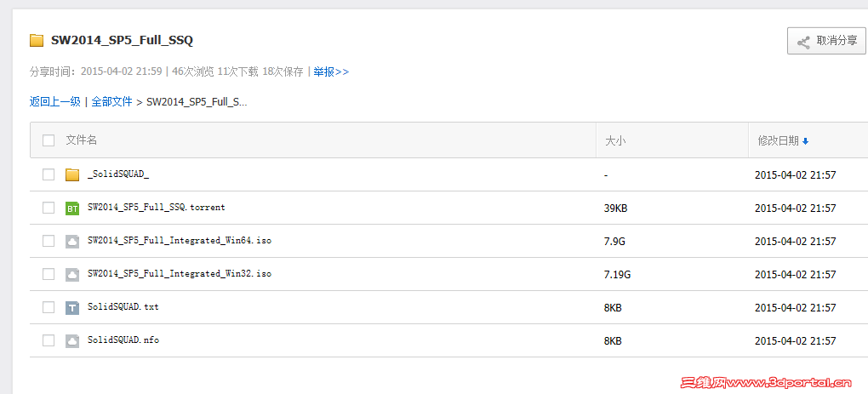Check the box for _SolidSQUAD_ folder

click(49, 174)
